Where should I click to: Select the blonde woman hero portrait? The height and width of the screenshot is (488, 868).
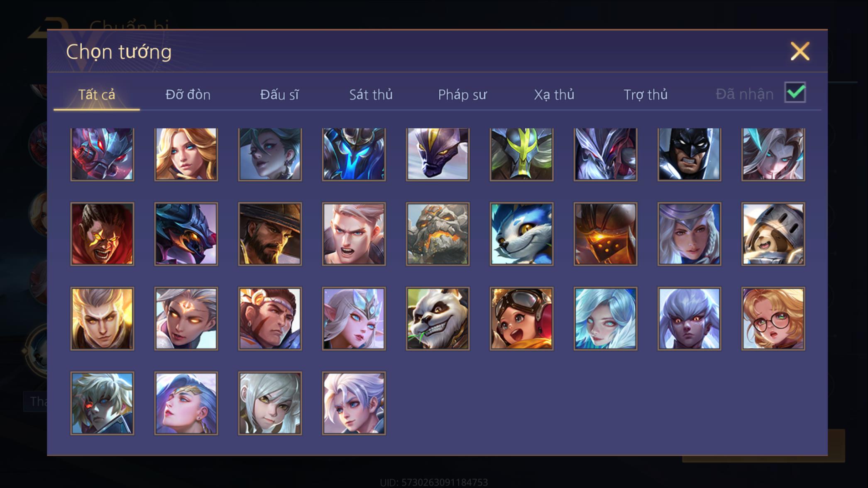[186, 154]
